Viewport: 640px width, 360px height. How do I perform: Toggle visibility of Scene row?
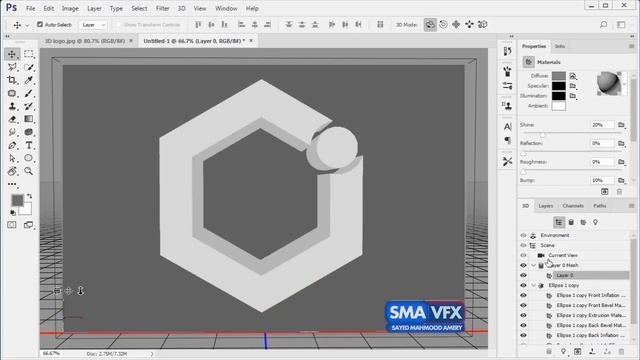523,245
